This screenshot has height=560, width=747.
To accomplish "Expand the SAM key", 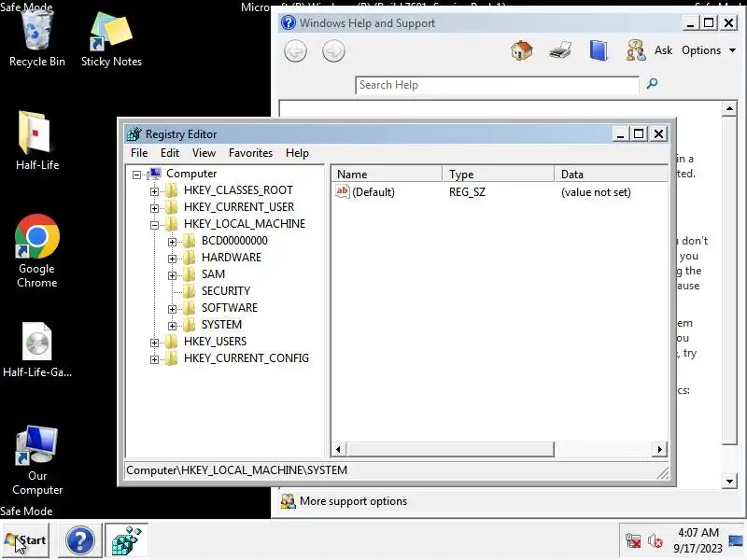I will (172, 275).
